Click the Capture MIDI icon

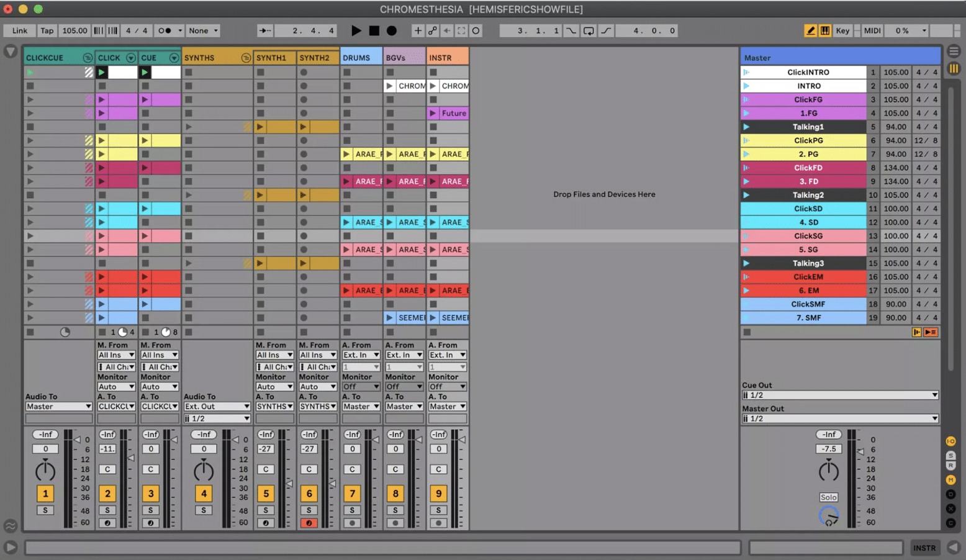461,30
